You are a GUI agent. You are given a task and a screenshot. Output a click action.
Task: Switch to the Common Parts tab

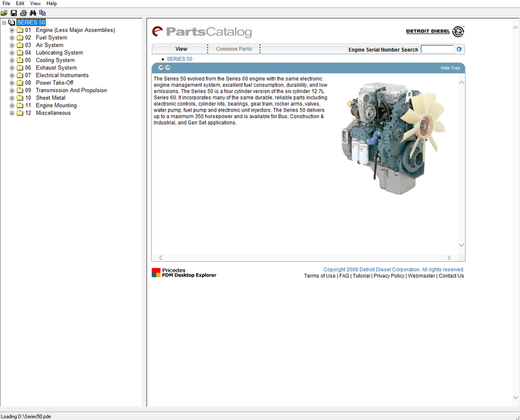click(234, 49)
